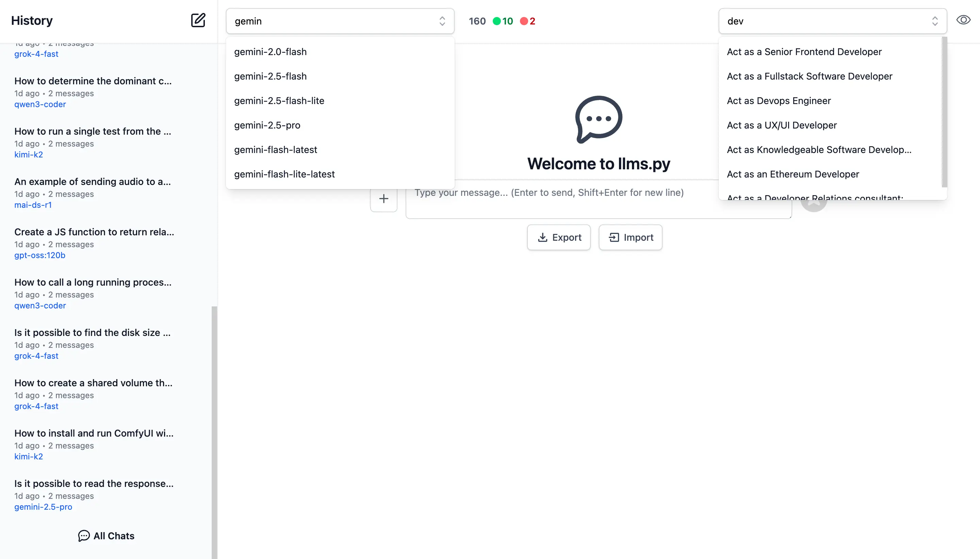Expand the model selector chevron arrows

coord(442,21)
